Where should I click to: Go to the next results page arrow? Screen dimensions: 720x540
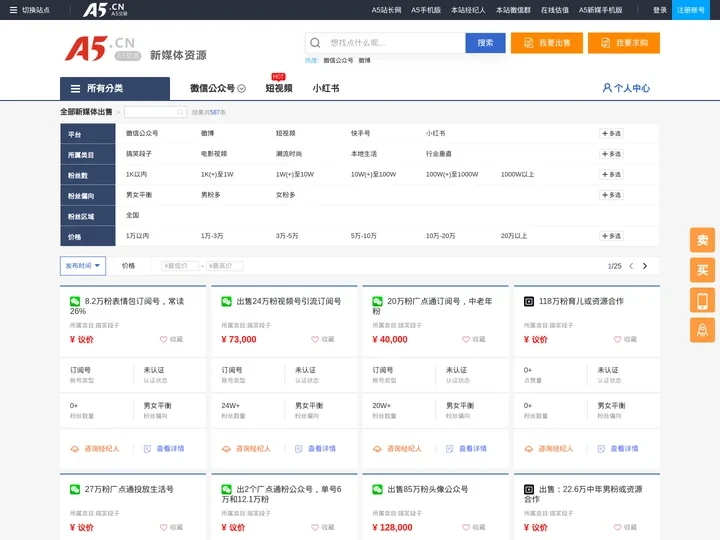click(x=645, y=266)
